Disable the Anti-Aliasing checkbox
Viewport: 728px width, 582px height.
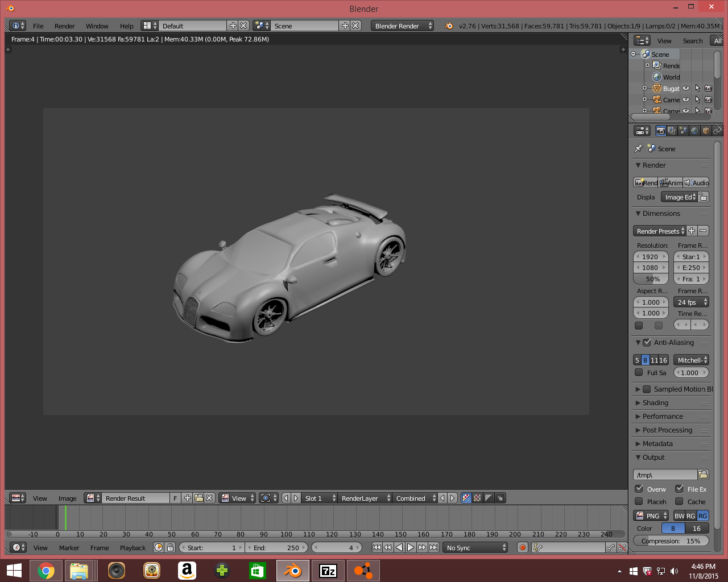(x=647, y=342)
